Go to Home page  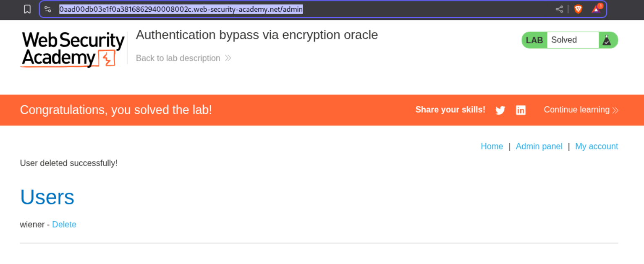pos(492,146)
